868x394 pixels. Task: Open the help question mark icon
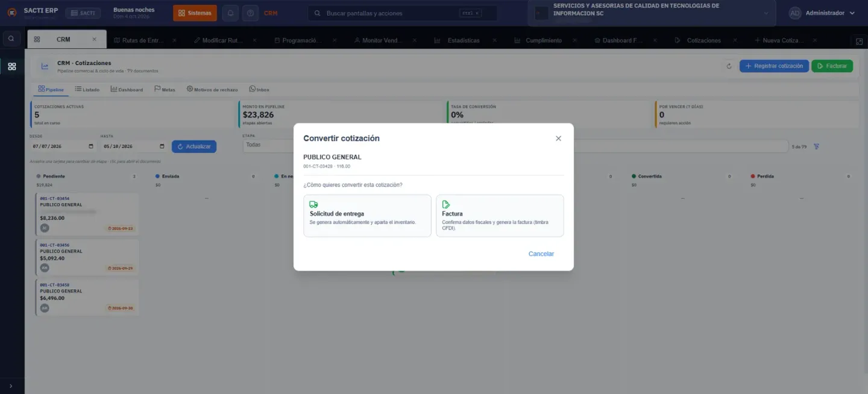coord(251,13)
